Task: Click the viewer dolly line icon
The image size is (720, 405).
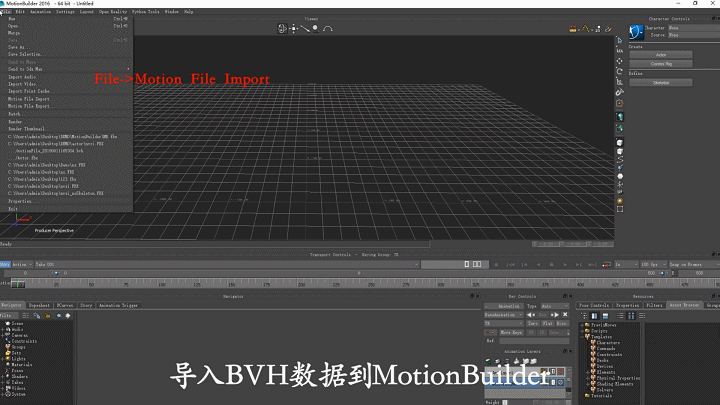Action: [305, 28]
